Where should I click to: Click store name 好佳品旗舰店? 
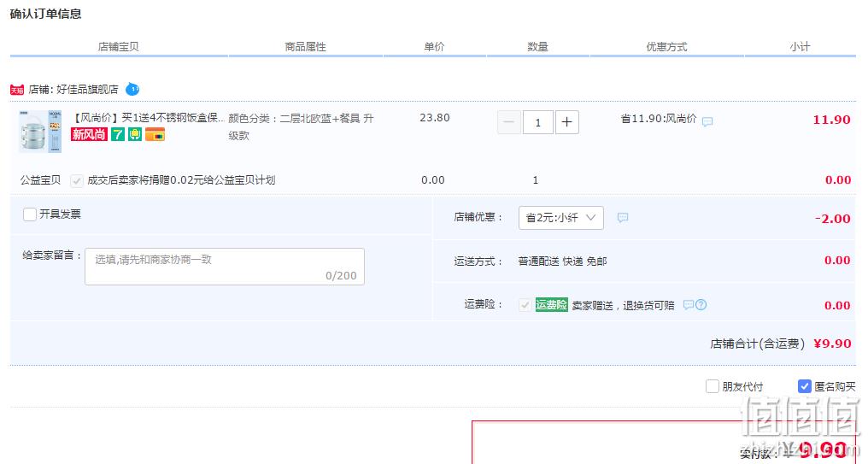87,89
